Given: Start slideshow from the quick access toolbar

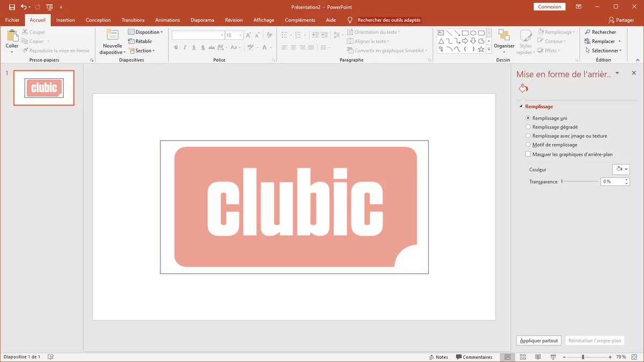Looking at the screenshot, I should tap(49, 7).
